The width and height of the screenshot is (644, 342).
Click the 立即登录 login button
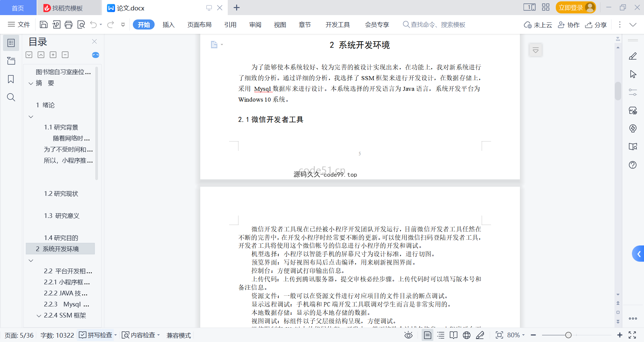click(576, 7)
